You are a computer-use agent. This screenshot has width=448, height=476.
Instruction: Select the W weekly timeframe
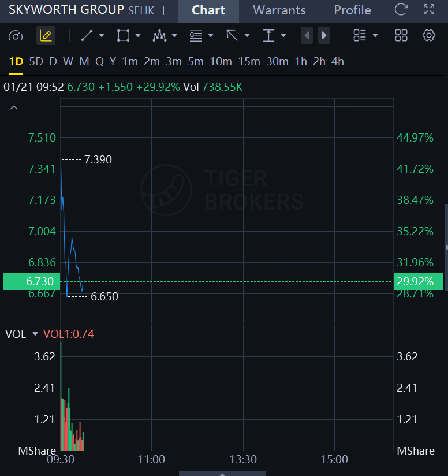[x=68, y=62]
